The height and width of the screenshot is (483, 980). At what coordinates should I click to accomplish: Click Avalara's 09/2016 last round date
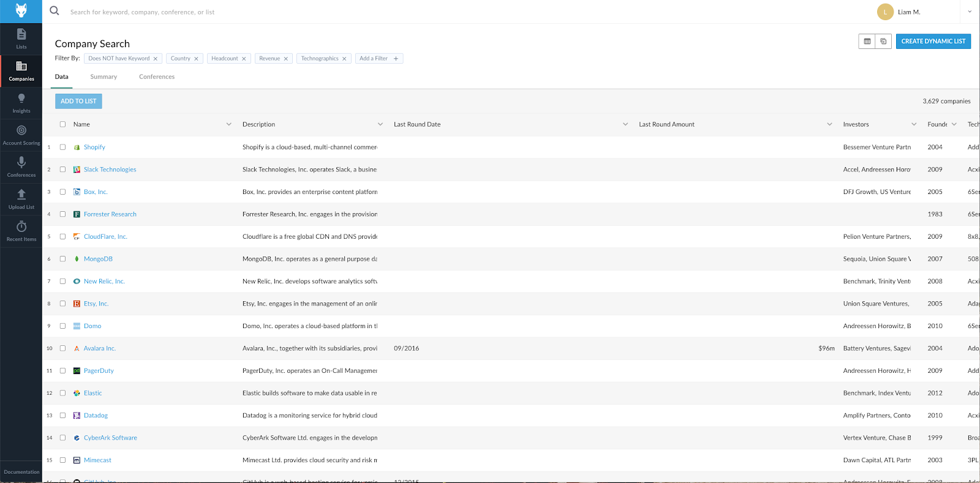(x=407, y=348)
